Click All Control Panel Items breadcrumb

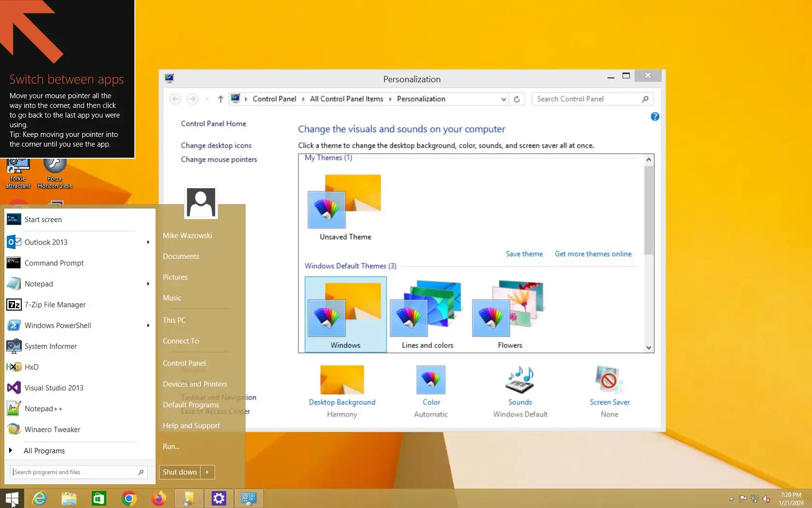point(347,99)
